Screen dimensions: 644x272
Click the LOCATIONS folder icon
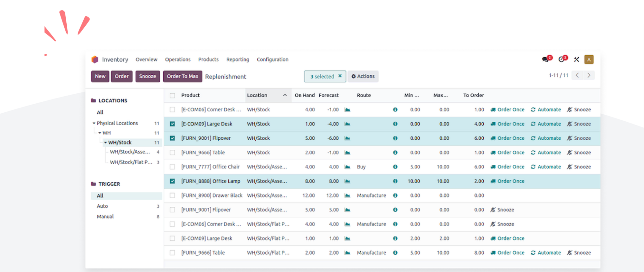[x=94, y=100]
